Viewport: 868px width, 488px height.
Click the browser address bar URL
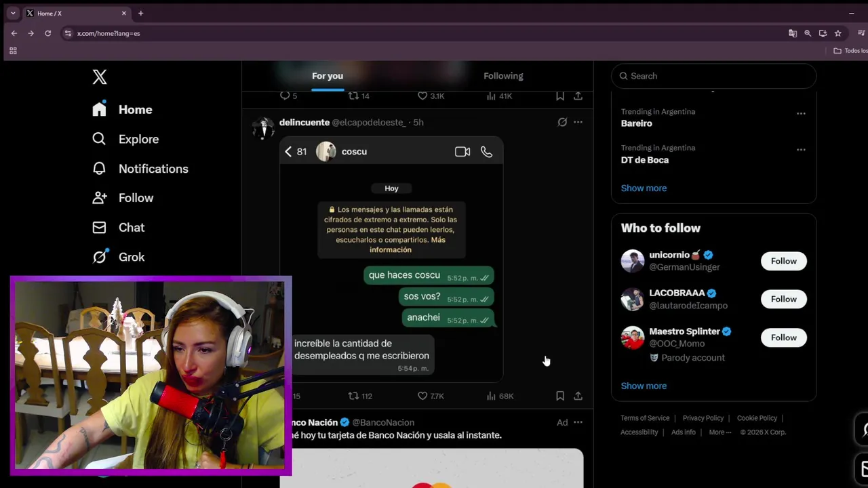click(108, 33)
